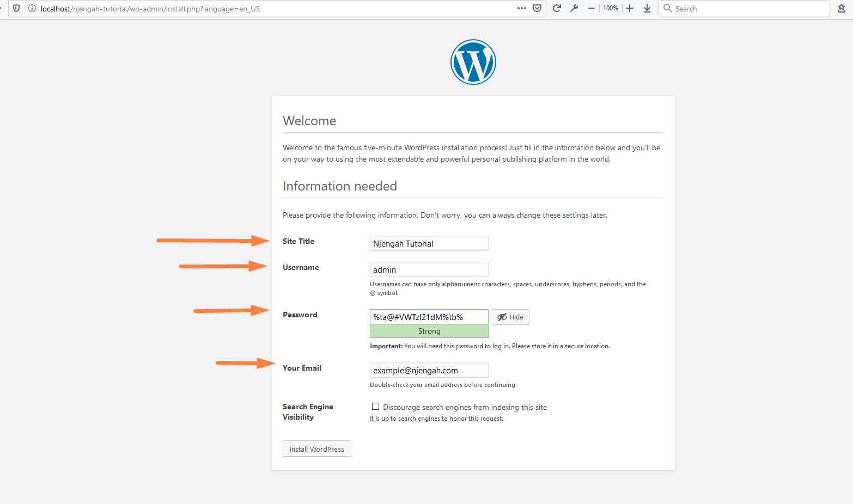
Task: Click 'Discourage search engines from indexing' label text
Action: click(x=465, y=407)
